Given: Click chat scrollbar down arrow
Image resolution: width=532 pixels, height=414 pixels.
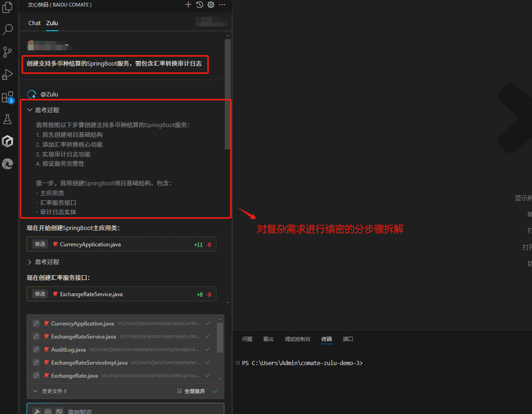Looking at the screenshot, I should (x=228, y=302).
